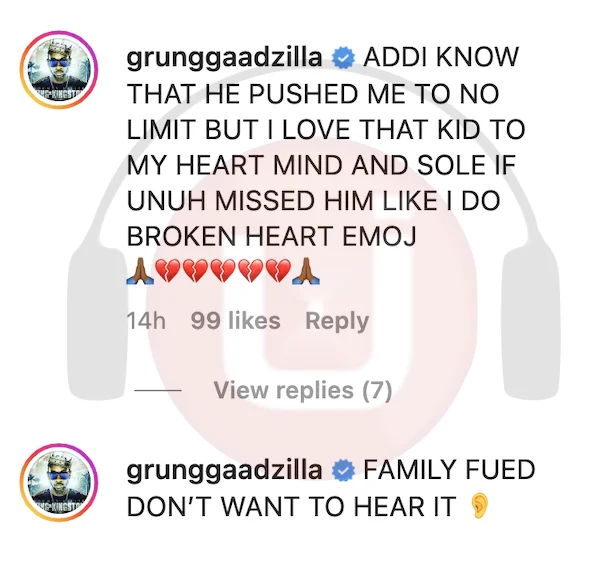600x574 pixels.
Task: Show the 99 likes list
Action: (x=235, y=321)
